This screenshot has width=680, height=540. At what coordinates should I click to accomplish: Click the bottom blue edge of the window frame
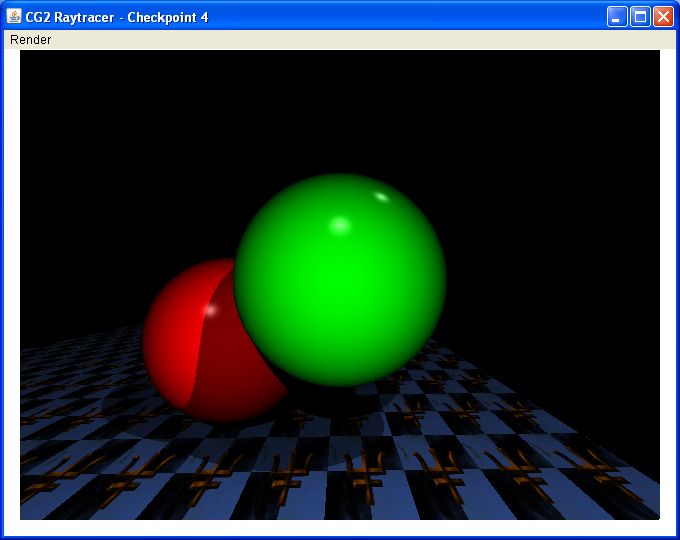[x=340, y=537]
